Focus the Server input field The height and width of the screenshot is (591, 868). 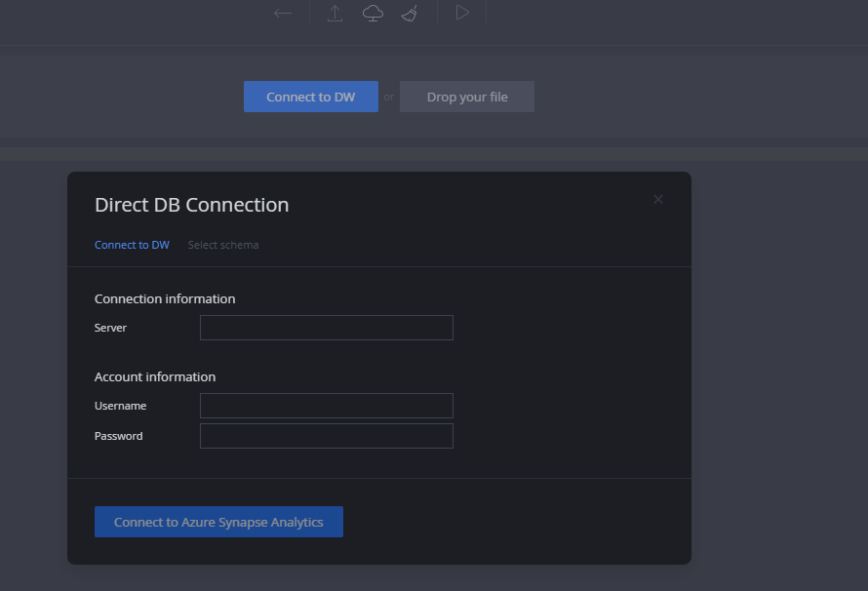tap(327, 328)
